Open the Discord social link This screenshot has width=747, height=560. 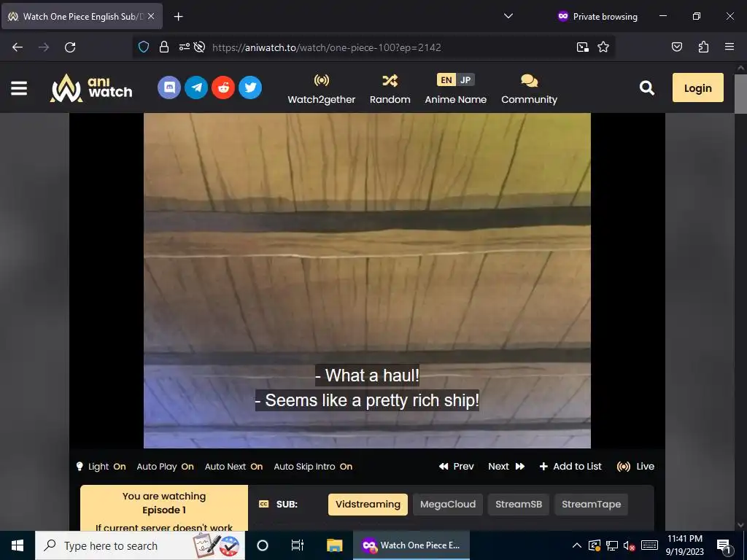169,87
